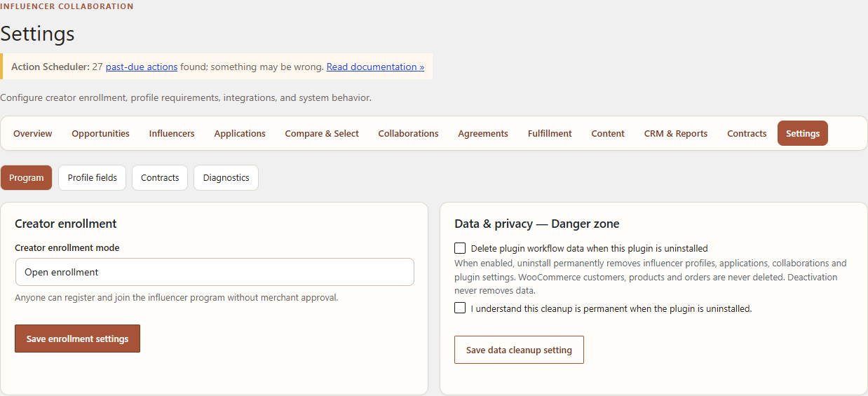Viewport: 868px width, 396px height.
Task: Switch to the Applications tab
Action: (240, 133)
